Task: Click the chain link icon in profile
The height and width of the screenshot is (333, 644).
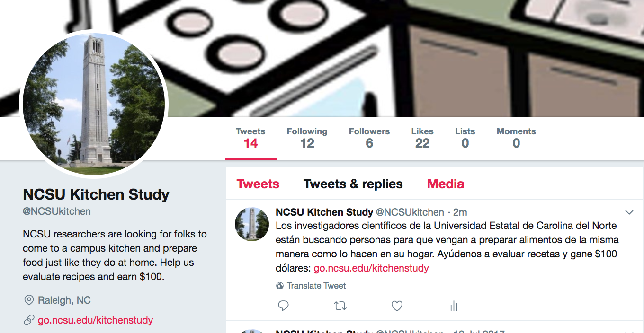Action: point(29,320)
